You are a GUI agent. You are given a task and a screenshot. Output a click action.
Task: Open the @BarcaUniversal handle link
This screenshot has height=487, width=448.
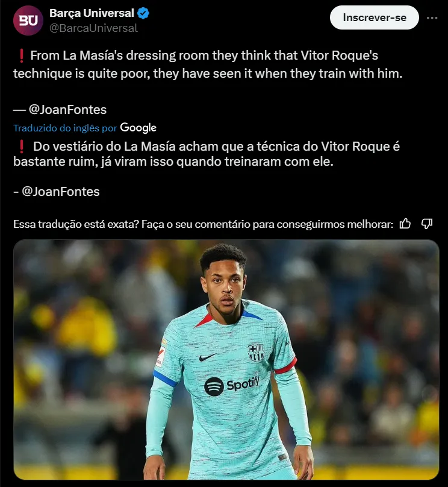point(93,28)
